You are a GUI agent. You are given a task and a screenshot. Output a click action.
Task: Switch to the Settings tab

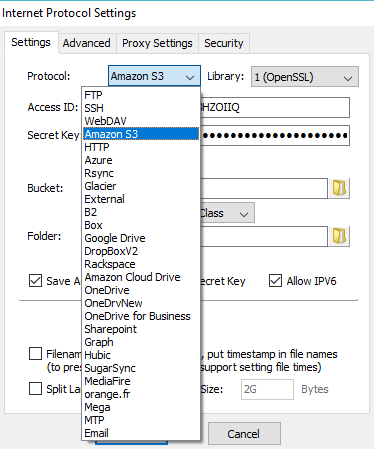pos(31,42)
